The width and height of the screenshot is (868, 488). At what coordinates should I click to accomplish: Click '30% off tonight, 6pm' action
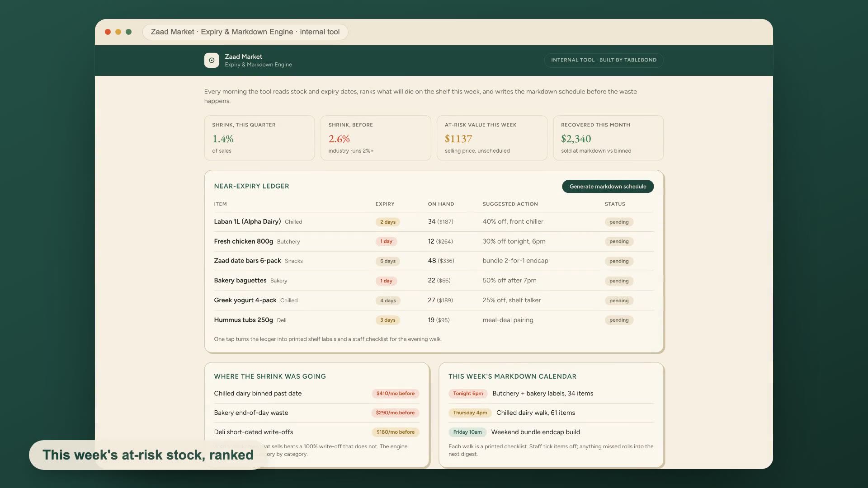514,241
